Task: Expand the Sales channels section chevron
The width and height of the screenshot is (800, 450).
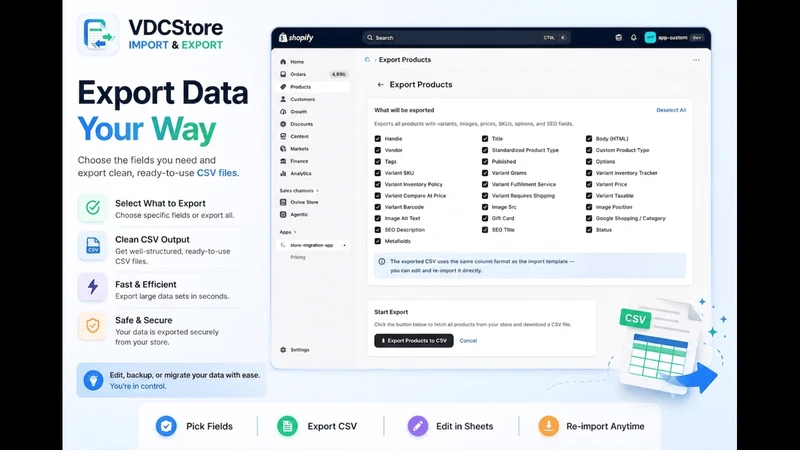Action: point(317,191)
